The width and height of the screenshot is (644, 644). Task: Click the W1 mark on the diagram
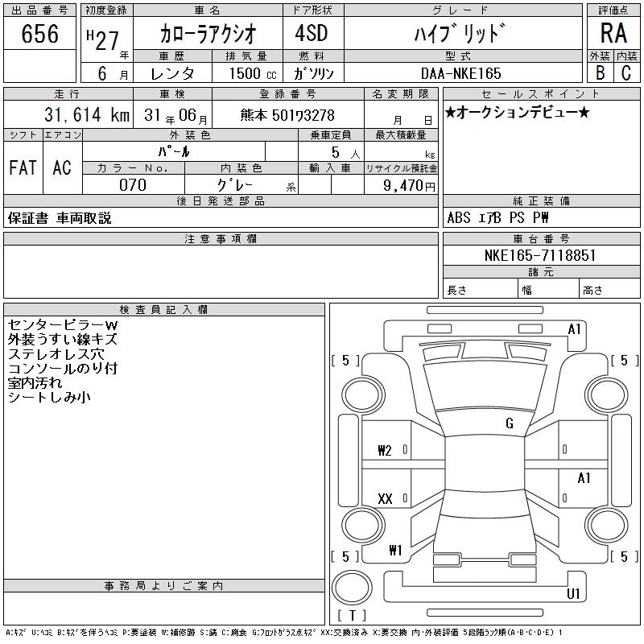[x=395, y=550]
